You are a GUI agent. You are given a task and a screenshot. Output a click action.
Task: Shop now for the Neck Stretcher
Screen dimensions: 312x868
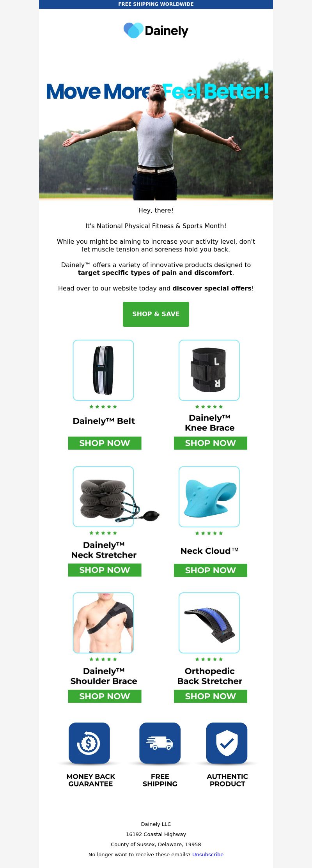tap(105, 570)
